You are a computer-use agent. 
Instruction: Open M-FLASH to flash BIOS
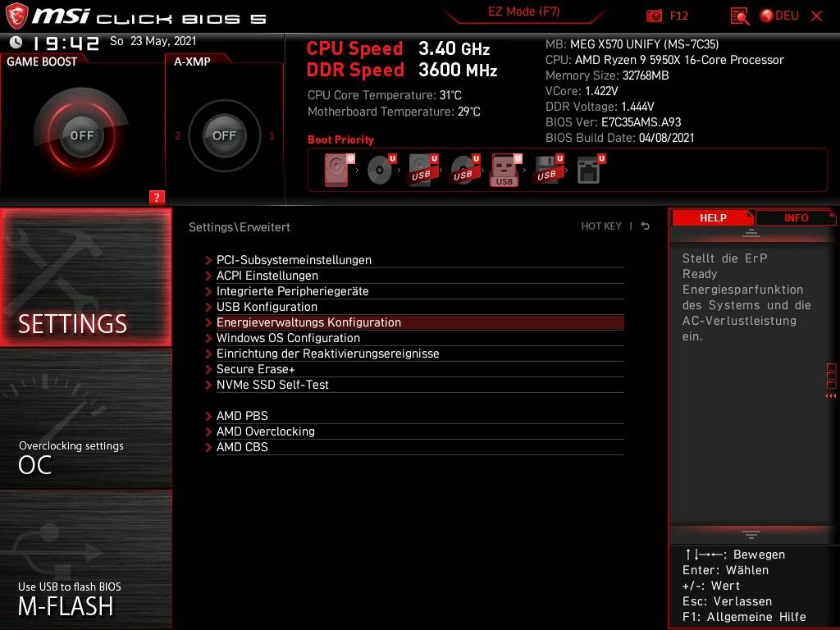coord(85,559)
